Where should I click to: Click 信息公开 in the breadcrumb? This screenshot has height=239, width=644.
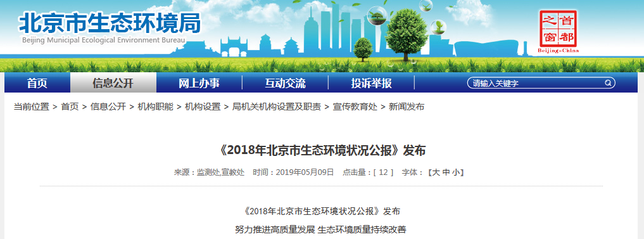(x=108, y=107)
